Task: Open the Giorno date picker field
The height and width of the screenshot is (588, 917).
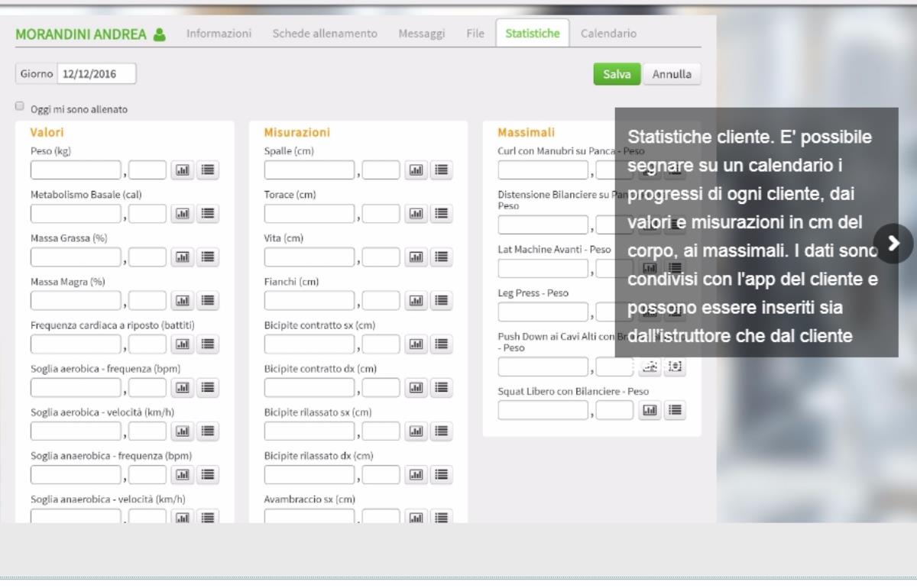Action: click(x=96, y=74)
